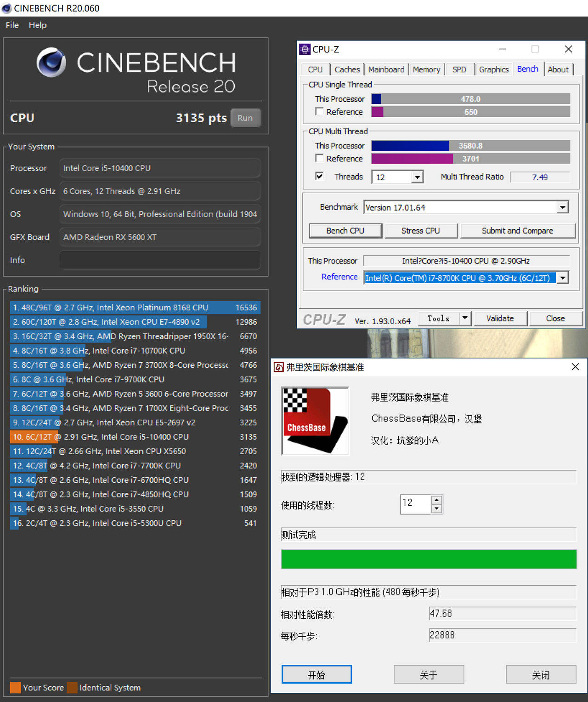Switch to the Mainboard tab
The width and height of the screenshot is (588, 702).
386,69
